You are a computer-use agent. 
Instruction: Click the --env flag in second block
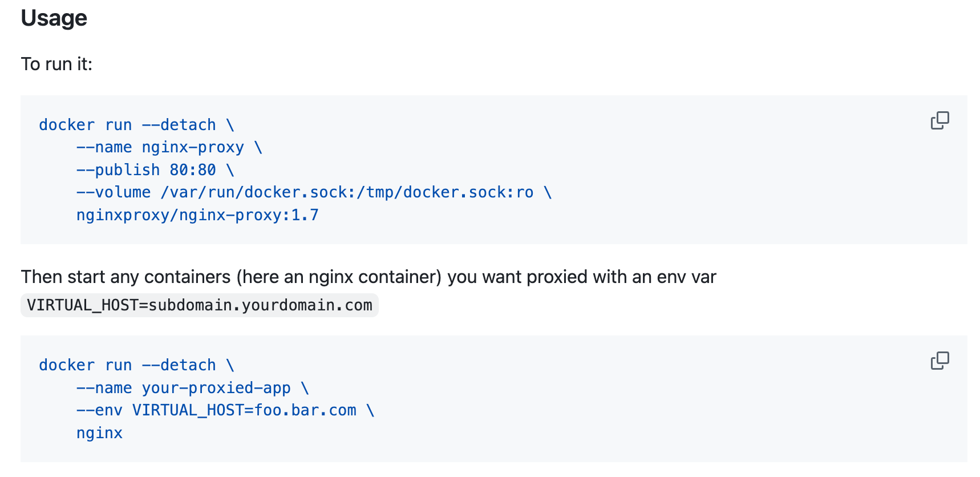tap(99, 410)
